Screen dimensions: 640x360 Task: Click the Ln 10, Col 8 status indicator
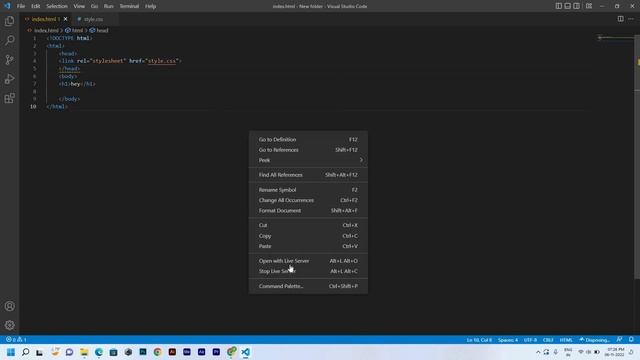pyautogui.click(x=479, y=340)
